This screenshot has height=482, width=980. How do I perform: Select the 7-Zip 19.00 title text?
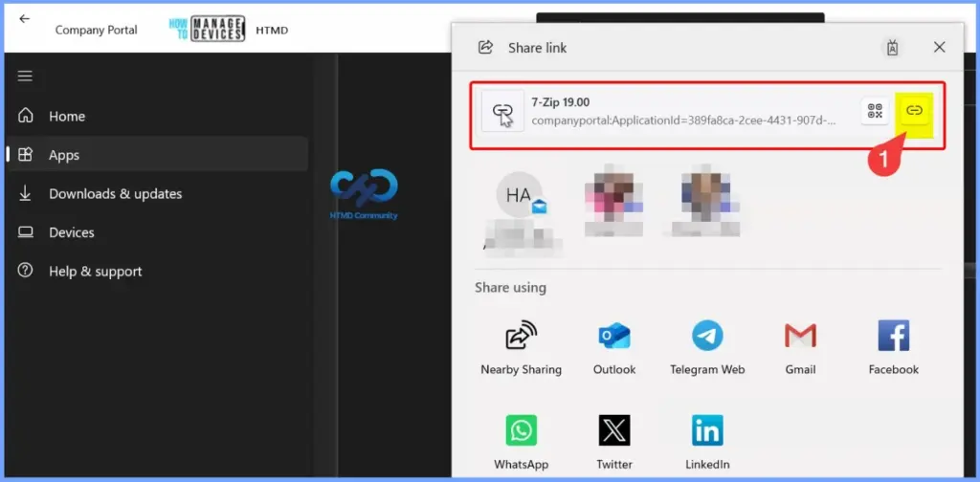pyautogui.click(x=561, y=102)
